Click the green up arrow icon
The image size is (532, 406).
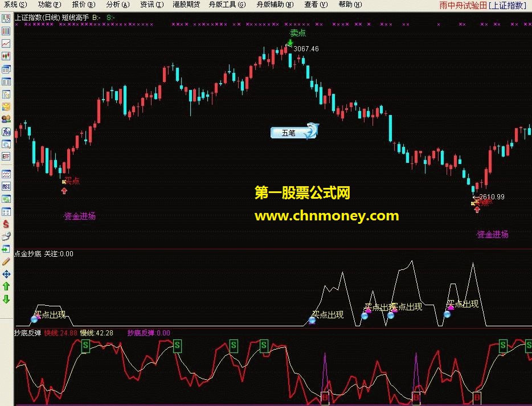(6, 286)
